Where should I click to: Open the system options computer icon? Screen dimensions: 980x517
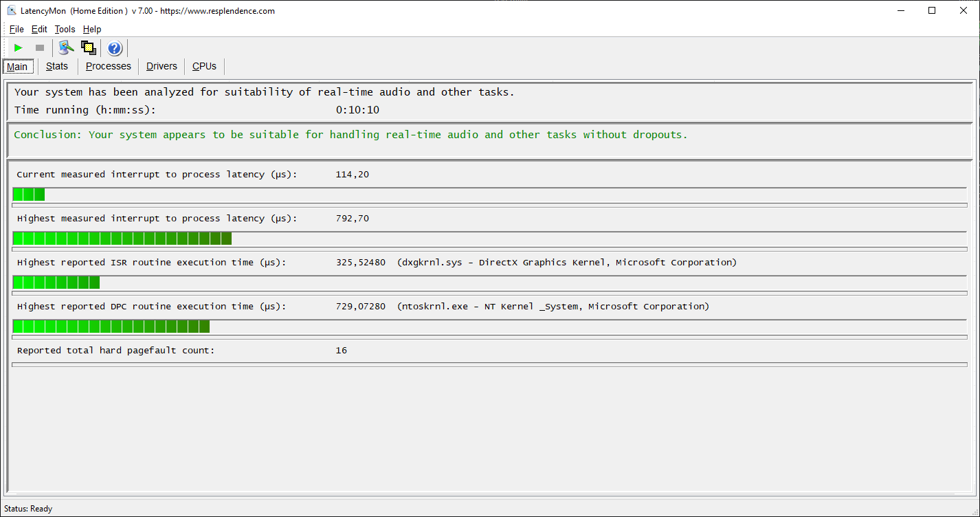[66, 48]
